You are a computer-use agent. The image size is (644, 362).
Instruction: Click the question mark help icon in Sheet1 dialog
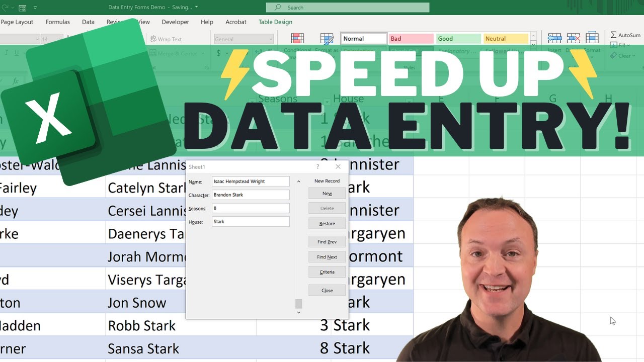click(317, 166)
